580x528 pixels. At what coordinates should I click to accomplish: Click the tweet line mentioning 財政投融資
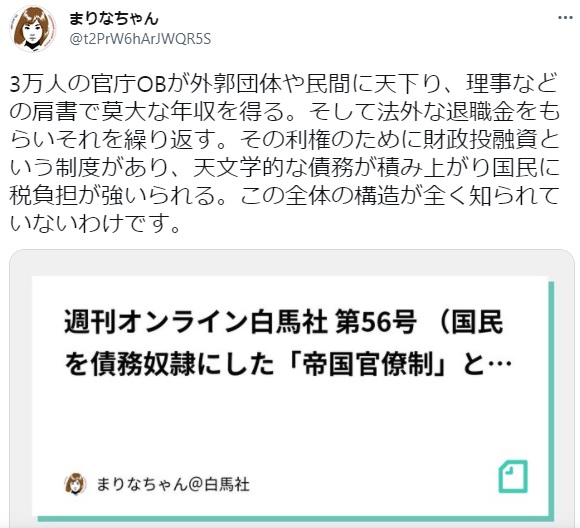point(284,140)
